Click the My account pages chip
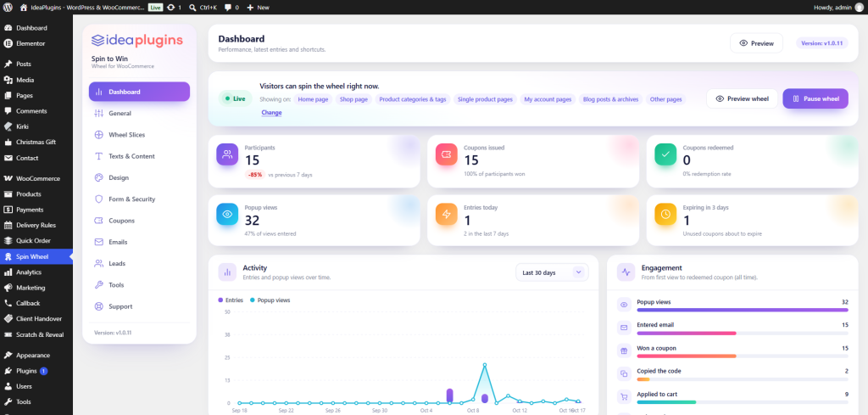 tap(548, 100)
